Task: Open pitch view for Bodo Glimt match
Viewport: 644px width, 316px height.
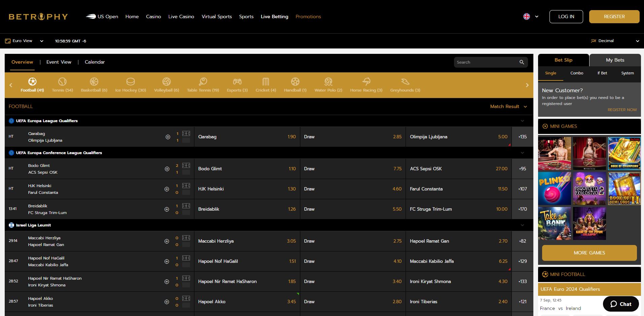Action: point(186,166)
